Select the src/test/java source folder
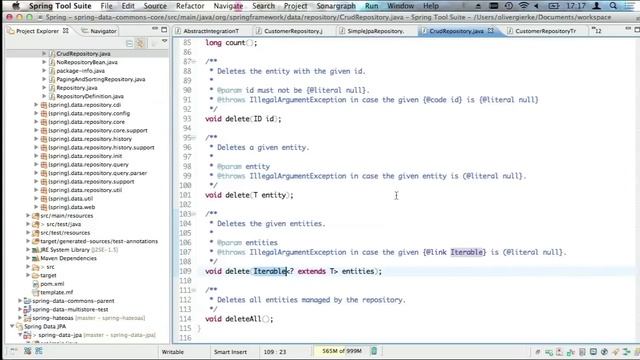 63,224
